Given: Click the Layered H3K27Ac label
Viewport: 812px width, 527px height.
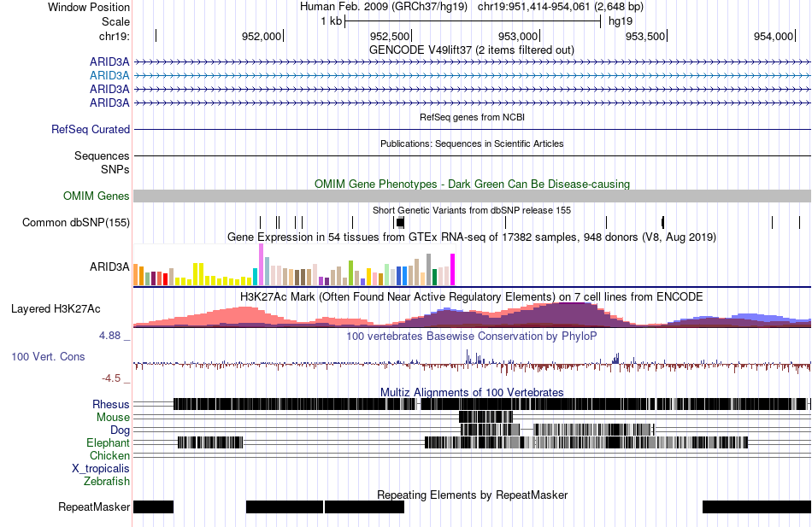Looking at the screenshot, I should tap(56, 309).
